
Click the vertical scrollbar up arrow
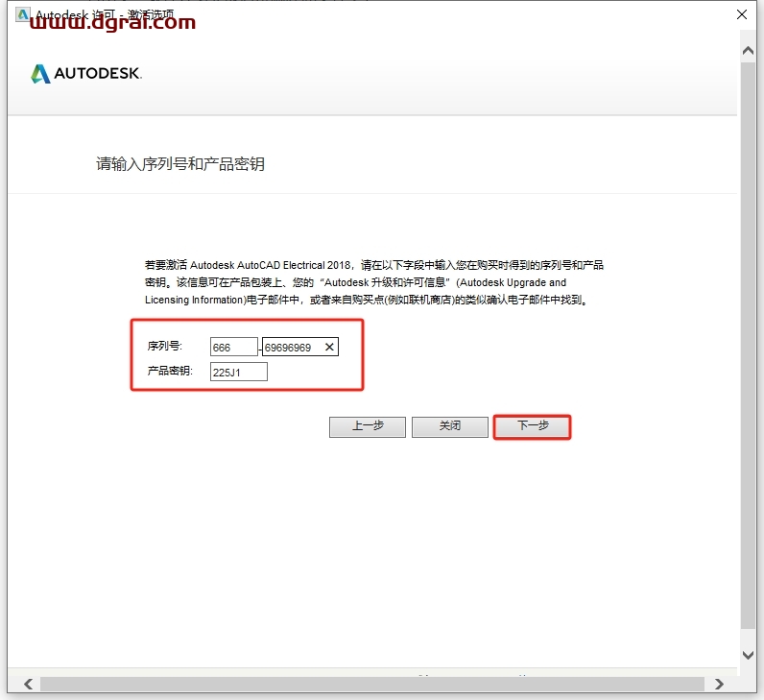point(748,51)
